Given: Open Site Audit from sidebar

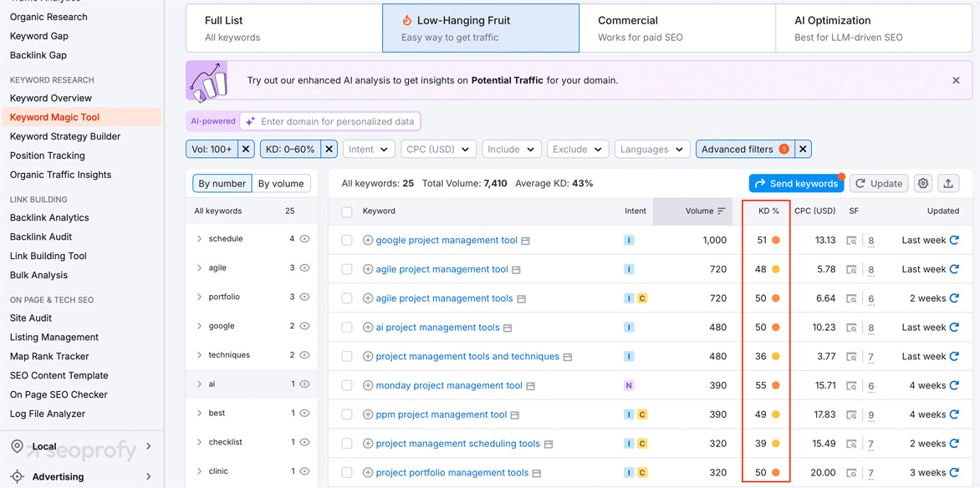Looking at the screenshot, I should tap(31, 318).
